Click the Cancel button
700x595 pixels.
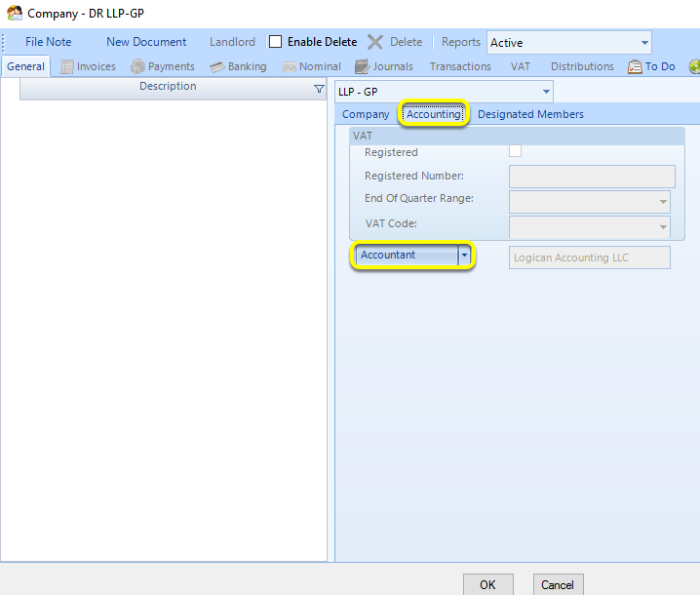(558, 584)
